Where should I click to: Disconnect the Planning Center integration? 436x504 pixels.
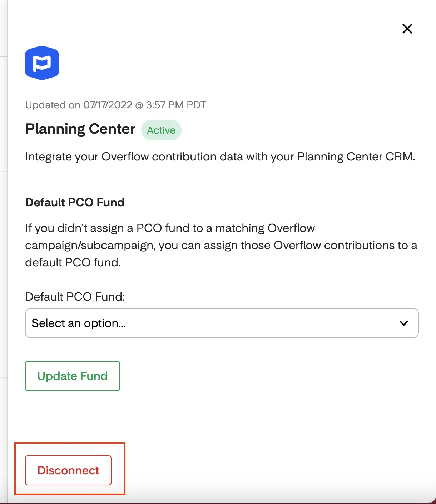[68, 470]
